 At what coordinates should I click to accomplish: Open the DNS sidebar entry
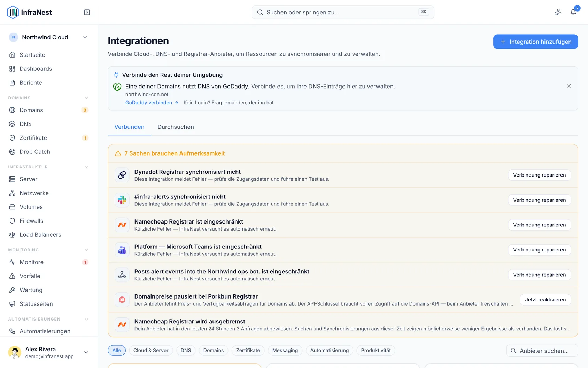pyautogui.click(x=49, y=124)
